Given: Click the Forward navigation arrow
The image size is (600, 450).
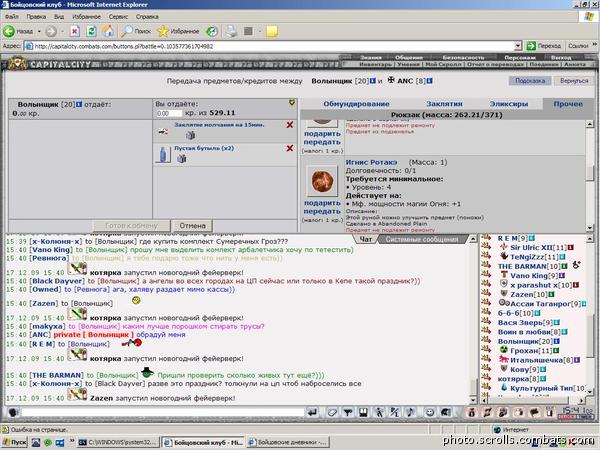Looking at the screenshot, I should click(51, 31).
